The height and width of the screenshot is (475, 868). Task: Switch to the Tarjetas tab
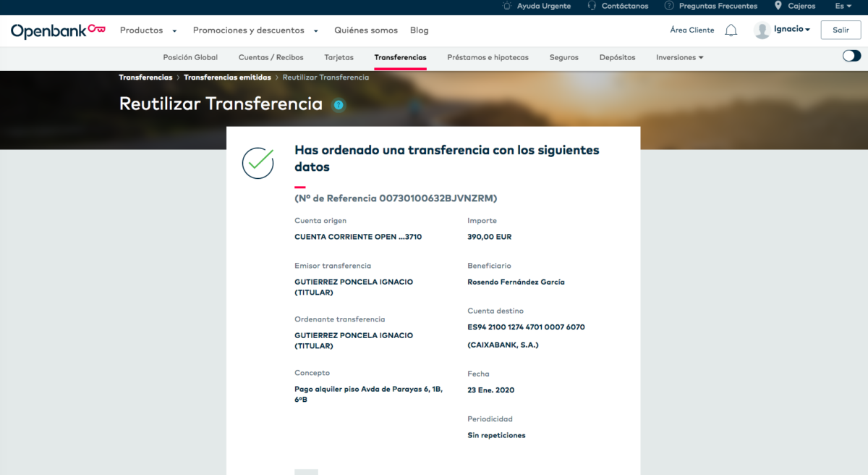click(339, 57)
